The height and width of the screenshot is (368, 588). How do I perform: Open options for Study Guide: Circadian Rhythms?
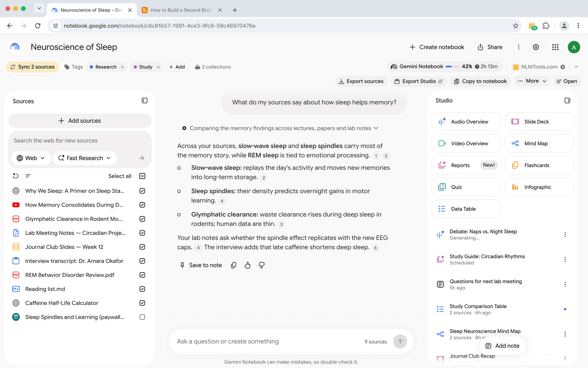tap(565, 259)
